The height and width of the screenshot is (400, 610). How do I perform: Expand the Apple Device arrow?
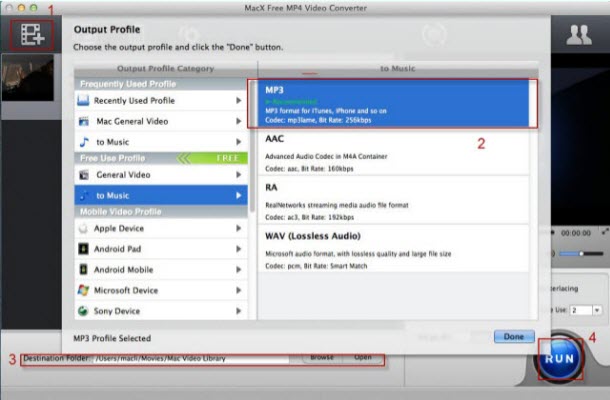click(x=238, y=228)
